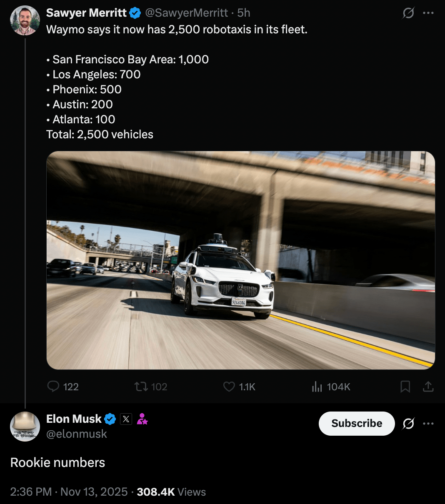Open Sawyer Merritt's profile picture
Viewport: 445px width, 504px height.
click(x=25, y=20)
